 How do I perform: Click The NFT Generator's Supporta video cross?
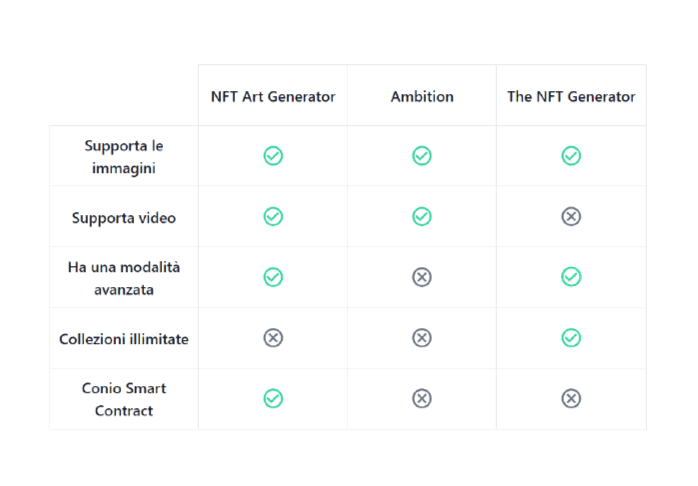pos(571,217)
